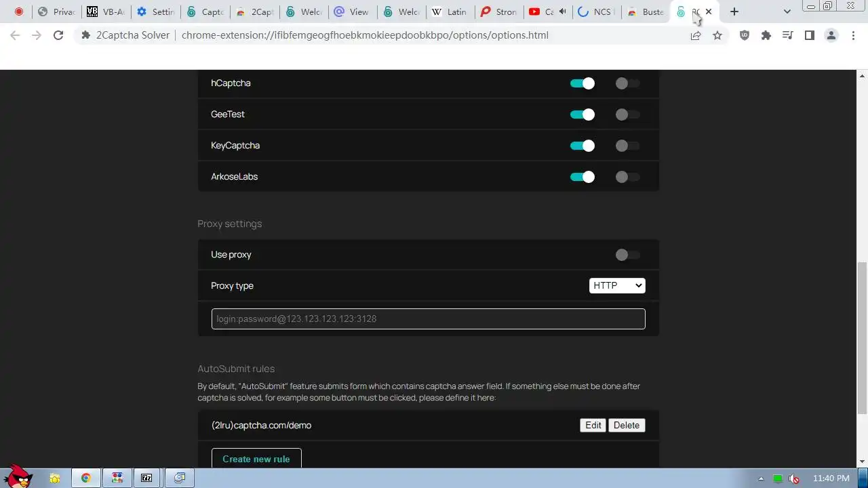This screenshot has height=488, width=868.
Task: Click the Create new rule button
Action: (x=256, y=459)
